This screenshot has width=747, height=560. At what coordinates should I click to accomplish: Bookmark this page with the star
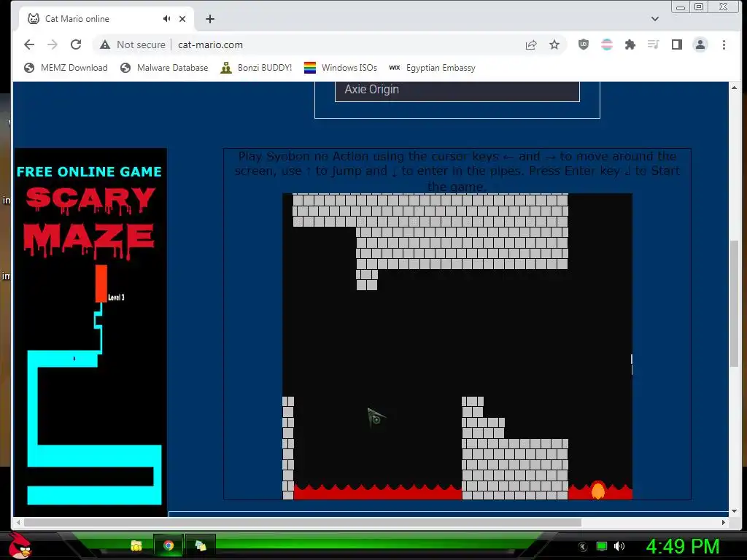(554, 44)
